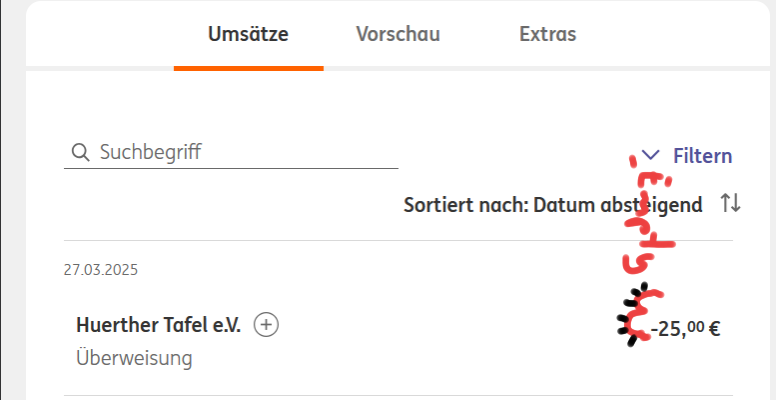The height and width of the screenshot is (400, 776).
Task: Open the Huerther Tafel e.V. transaction
Action: (158, 325)
